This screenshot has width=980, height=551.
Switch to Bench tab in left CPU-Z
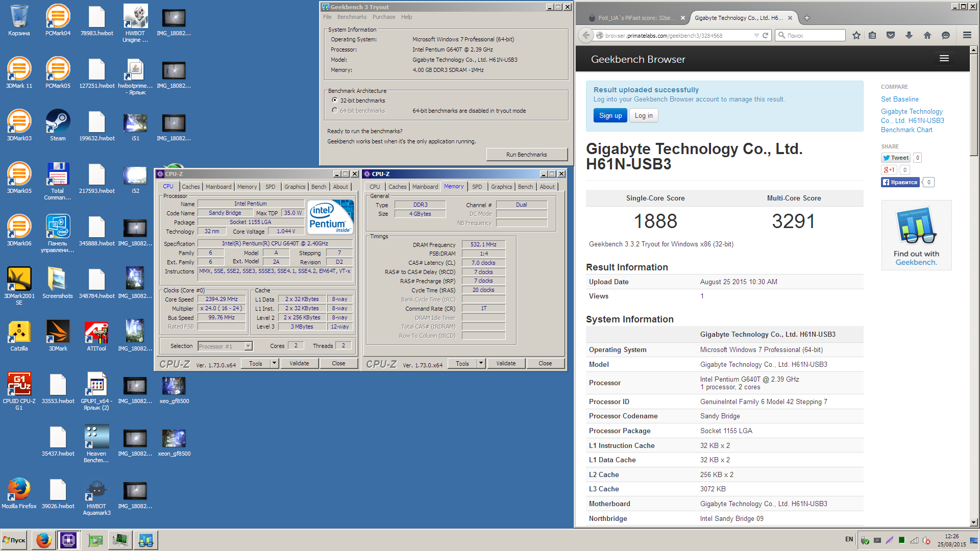click(319, 187)
